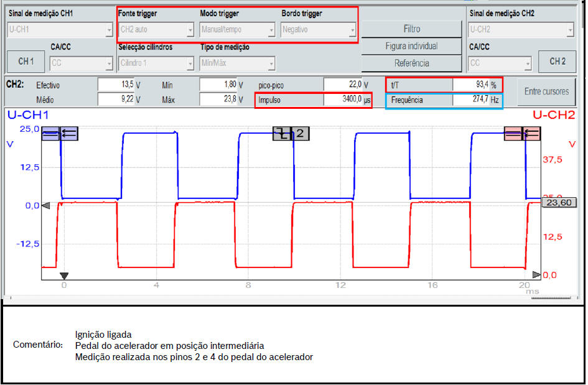Toggle the CH 1 channel button
The image size is (588, 385).
click(x=26, y=62)
